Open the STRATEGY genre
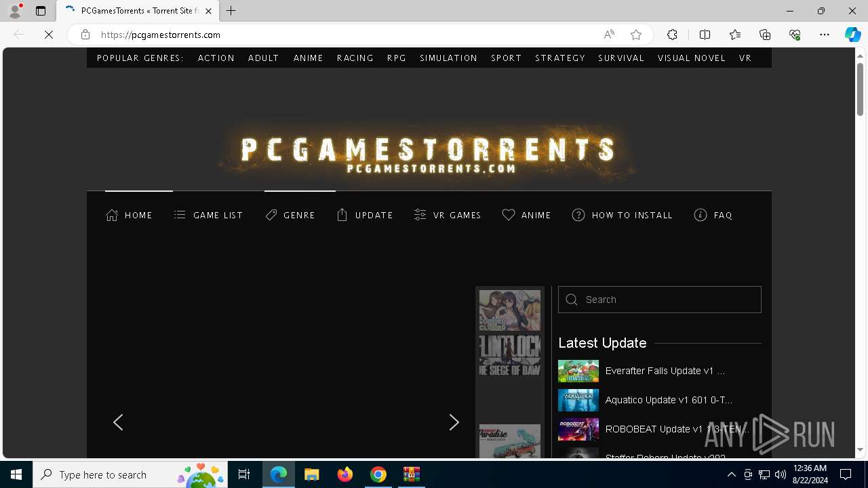The height and width of the screenshot is (488, 868). pos(560,58)
